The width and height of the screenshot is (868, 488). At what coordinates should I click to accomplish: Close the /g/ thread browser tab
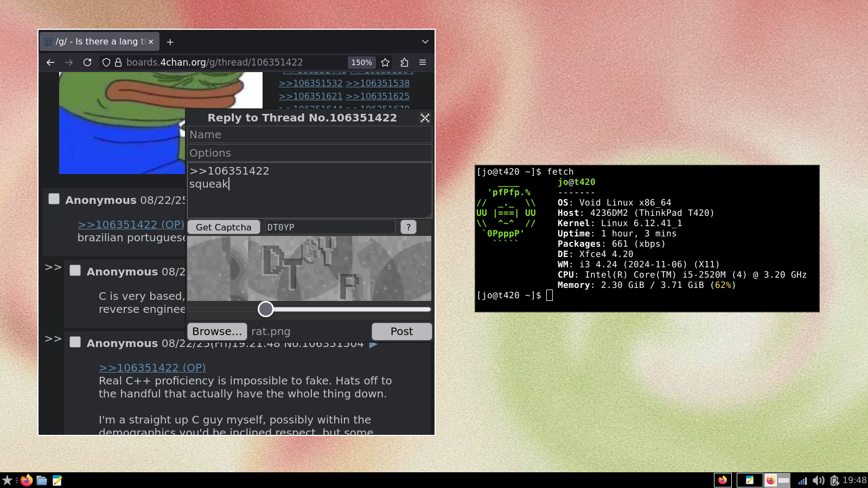pyautogui.click(x=151, y=42)
